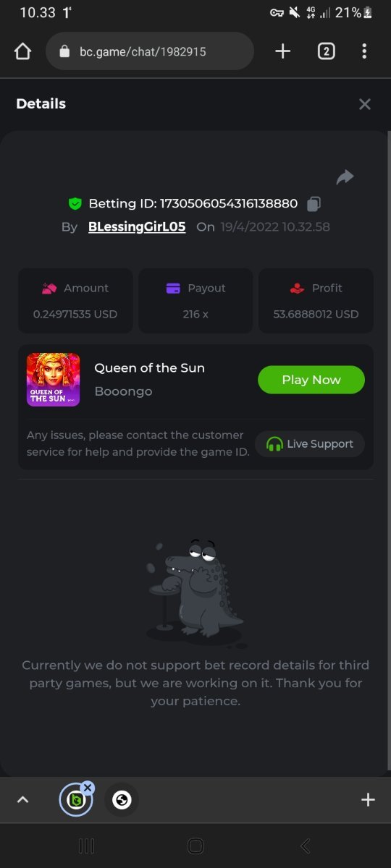Open Android recent apps button

(86, 846)
